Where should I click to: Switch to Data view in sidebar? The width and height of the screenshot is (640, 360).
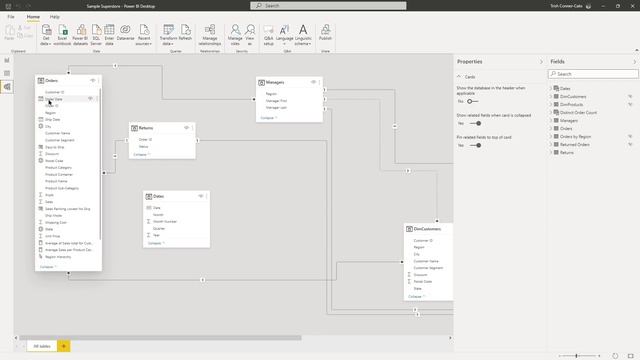(7, 73)
